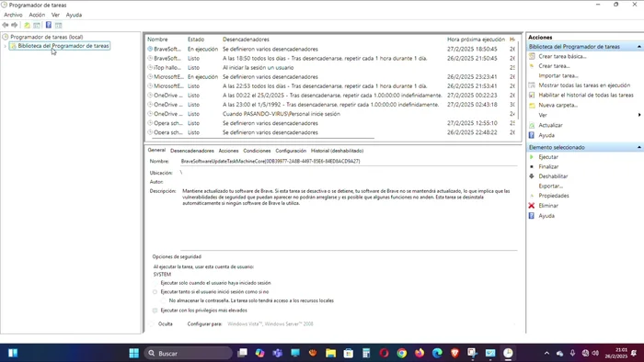The image size is (644, 362).
Task: Click the red Eliminar X icon
Action: point(532,206)
